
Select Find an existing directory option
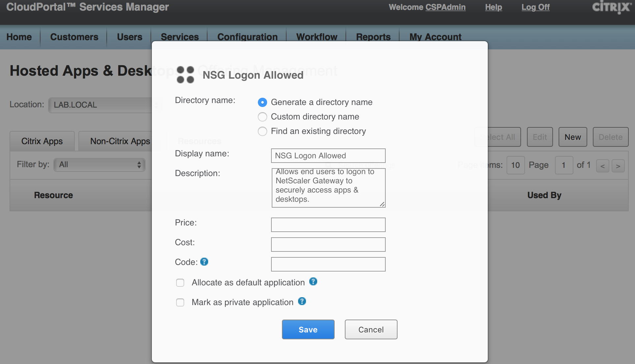[x=262, y=131]
